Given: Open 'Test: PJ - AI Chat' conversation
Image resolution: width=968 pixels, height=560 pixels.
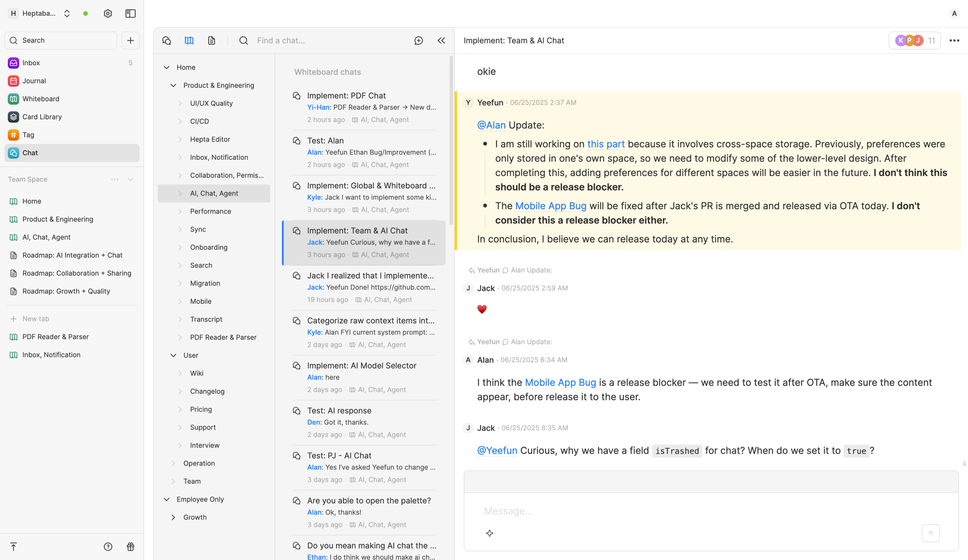Looking at the screenshot, I should [364, 467].
